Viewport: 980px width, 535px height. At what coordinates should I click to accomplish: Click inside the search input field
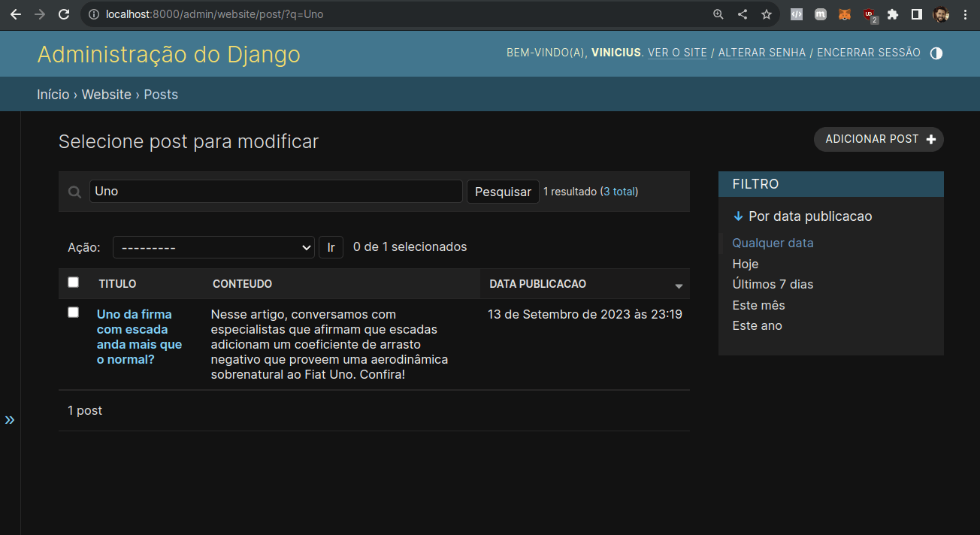pos(276,192)
